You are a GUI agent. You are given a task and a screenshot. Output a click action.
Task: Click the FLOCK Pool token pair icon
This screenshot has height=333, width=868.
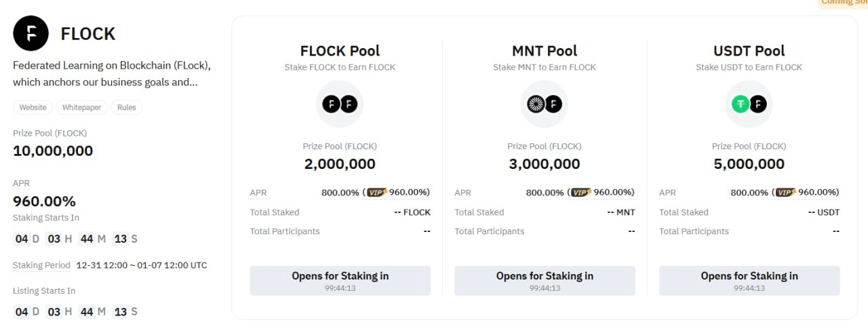(340, 104)
